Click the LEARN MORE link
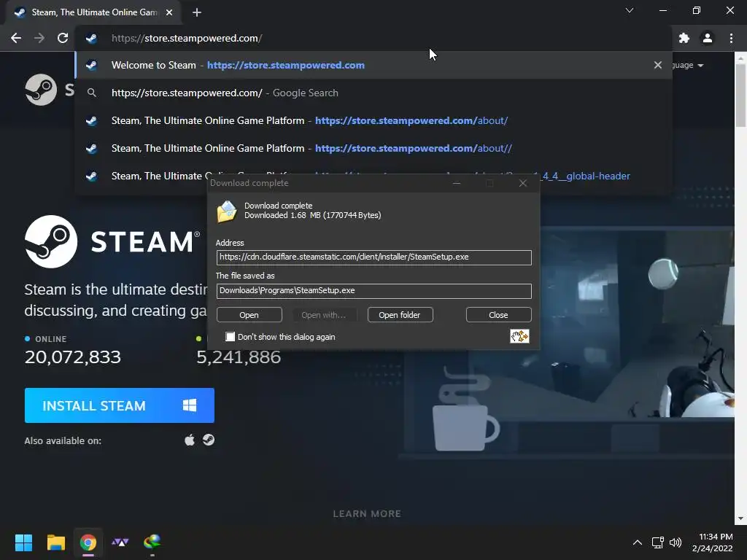Viewport: 747px width, 560px height. [x=367, y=514]
